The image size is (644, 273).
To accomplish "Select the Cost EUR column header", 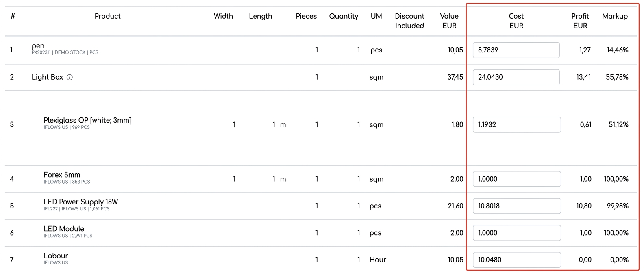I will tap(516, 21).
